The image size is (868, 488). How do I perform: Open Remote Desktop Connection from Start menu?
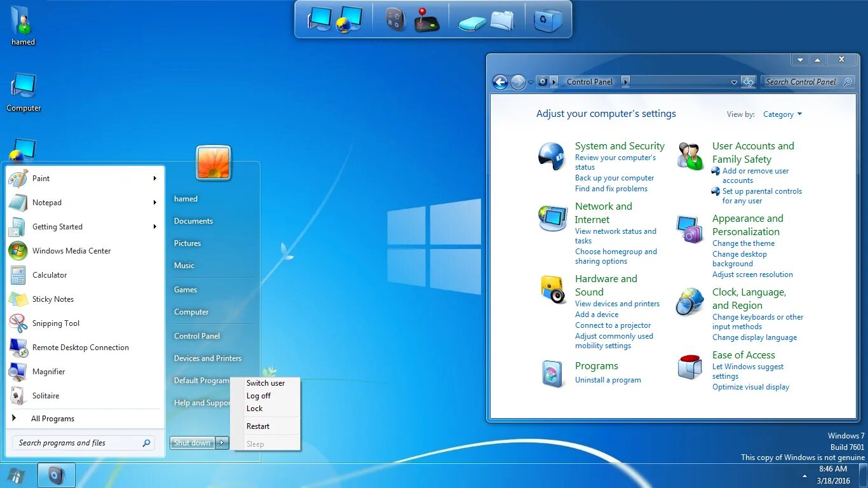80,348
